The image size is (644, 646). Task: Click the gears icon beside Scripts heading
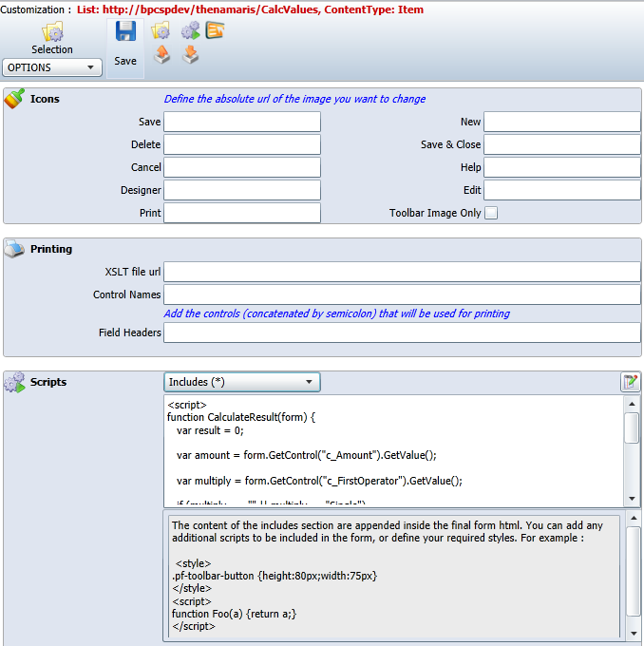(x=14, y=382)
